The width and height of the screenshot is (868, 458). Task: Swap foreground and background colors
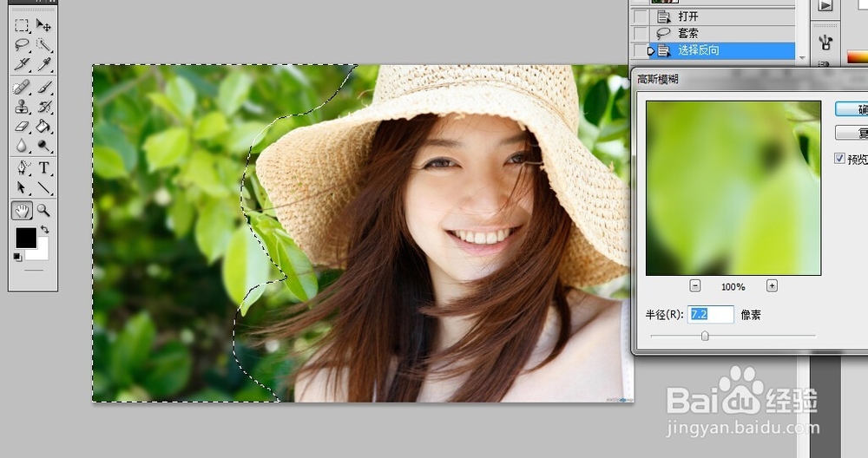[44, 229]
